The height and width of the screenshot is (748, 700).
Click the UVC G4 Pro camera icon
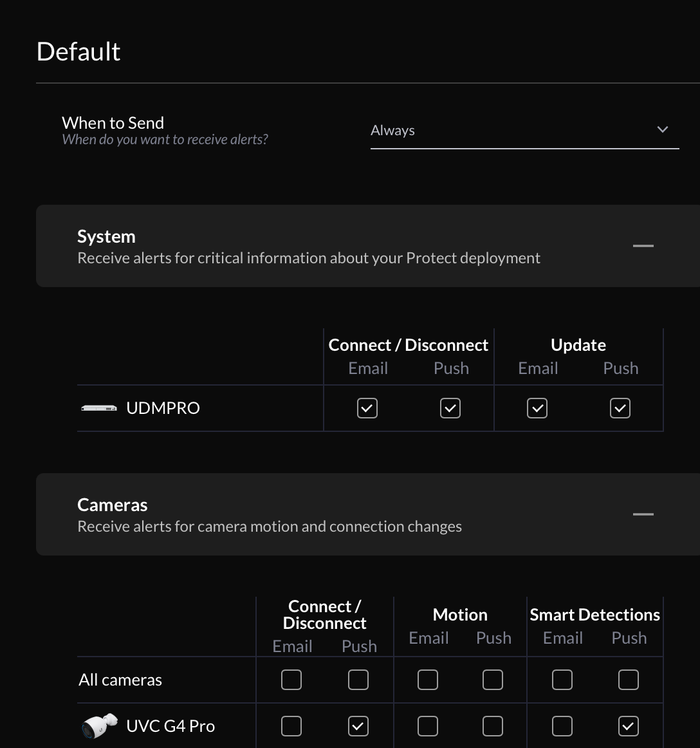[100, 725]
